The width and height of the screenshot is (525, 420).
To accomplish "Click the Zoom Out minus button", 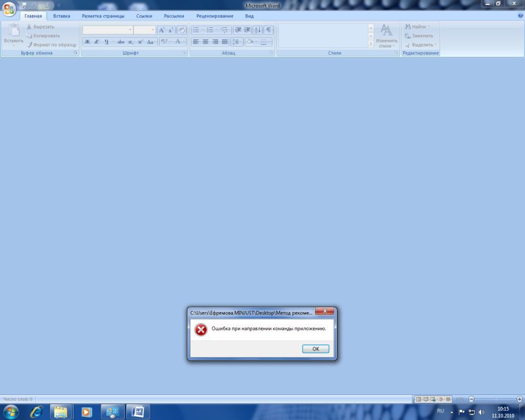I will coord(471,399).
